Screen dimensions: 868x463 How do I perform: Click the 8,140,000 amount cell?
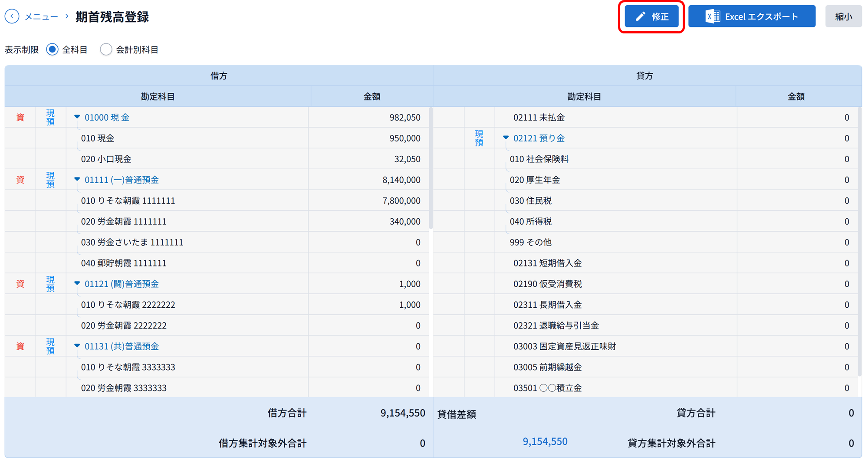(x=368, y=180)
